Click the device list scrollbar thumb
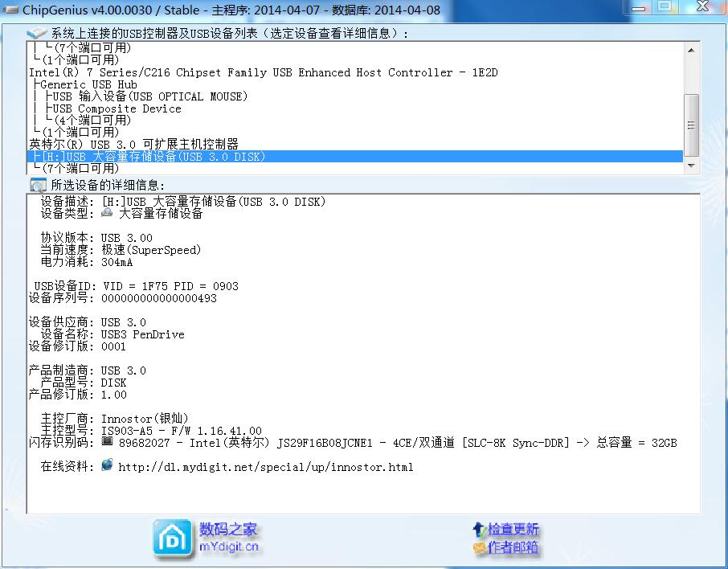The width and height of the screenshot is (728, 569). (x=691, y=125)
